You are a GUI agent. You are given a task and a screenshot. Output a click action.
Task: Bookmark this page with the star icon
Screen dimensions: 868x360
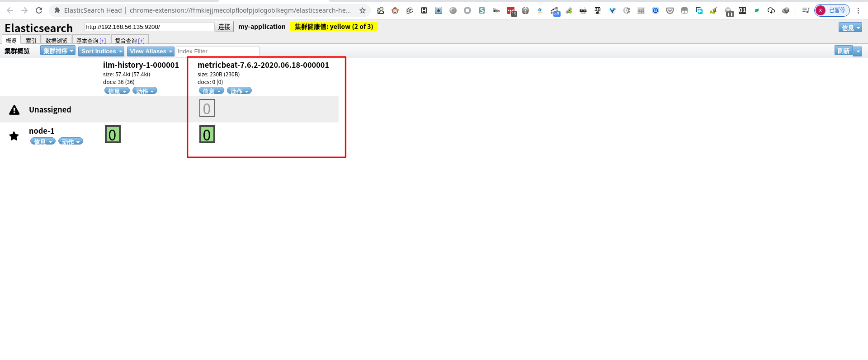pos(363,10)
